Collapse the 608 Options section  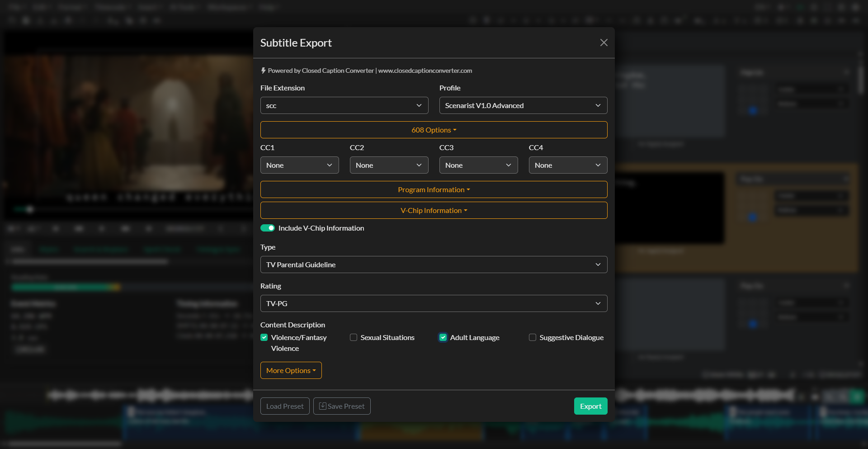coord(434,130)
